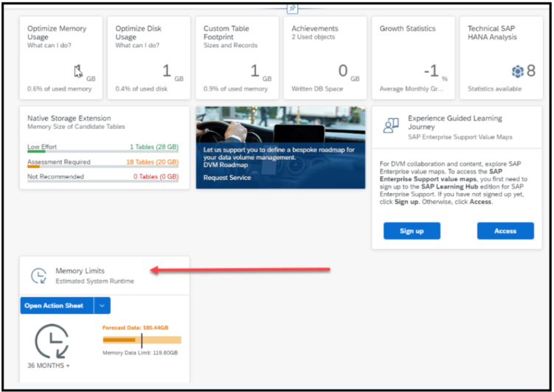Click '0.9% of used memory' text

235,89
